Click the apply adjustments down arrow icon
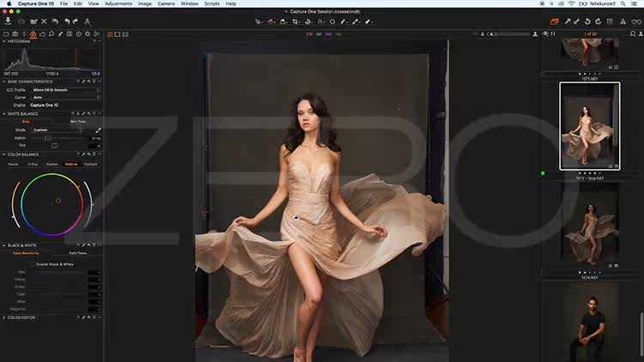This screenshot has height=362, width=644. (x=576, y=21)
